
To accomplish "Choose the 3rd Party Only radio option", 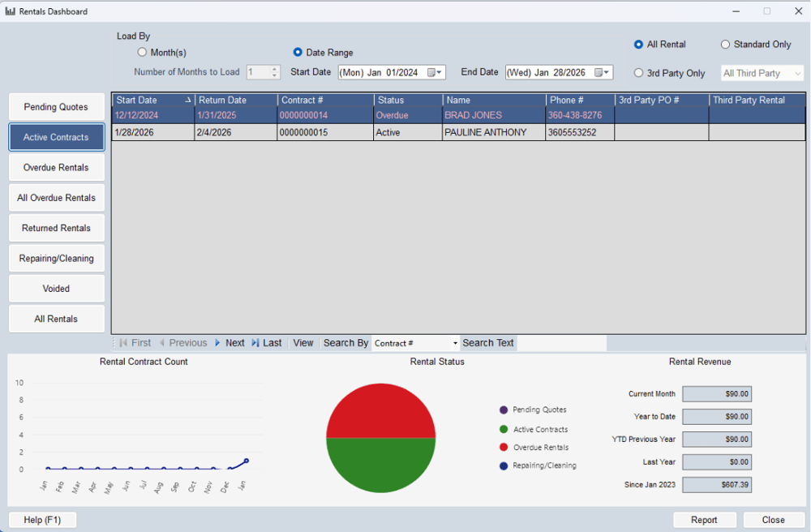I will tap(639, 73).
